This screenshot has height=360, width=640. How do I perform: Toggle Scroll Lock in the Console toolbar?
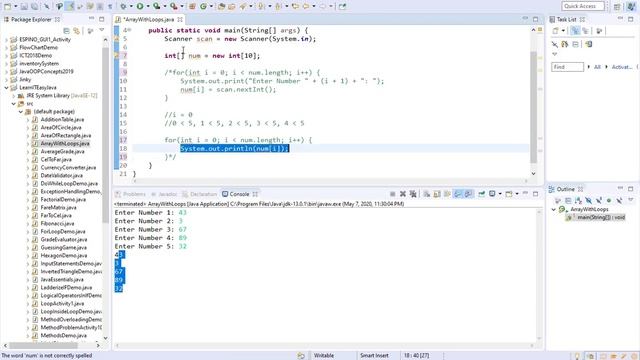pos(437,194)
